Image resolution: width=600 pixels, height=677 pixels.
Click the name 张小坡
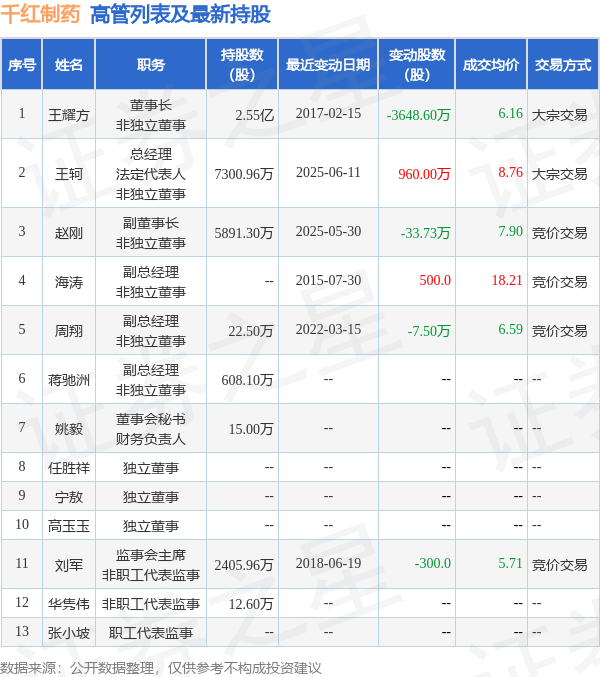coord(69,633)
